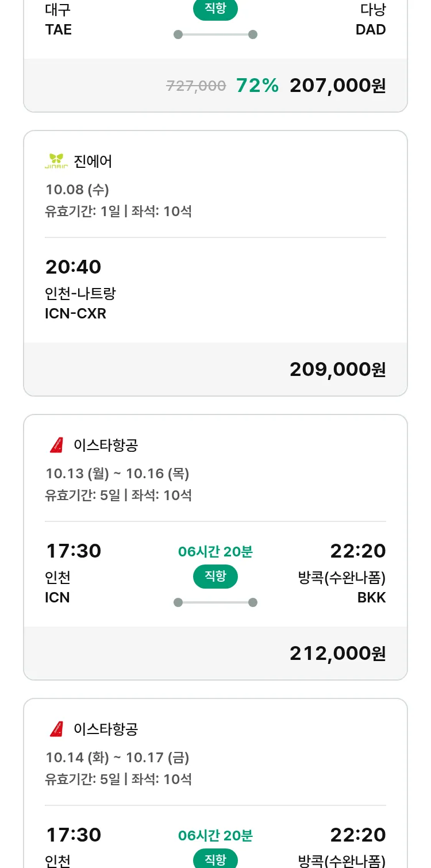Tap the 직항 badge on the Daegu–Da Nang card
Screen dimensions: 431x868
pos(215,10)
